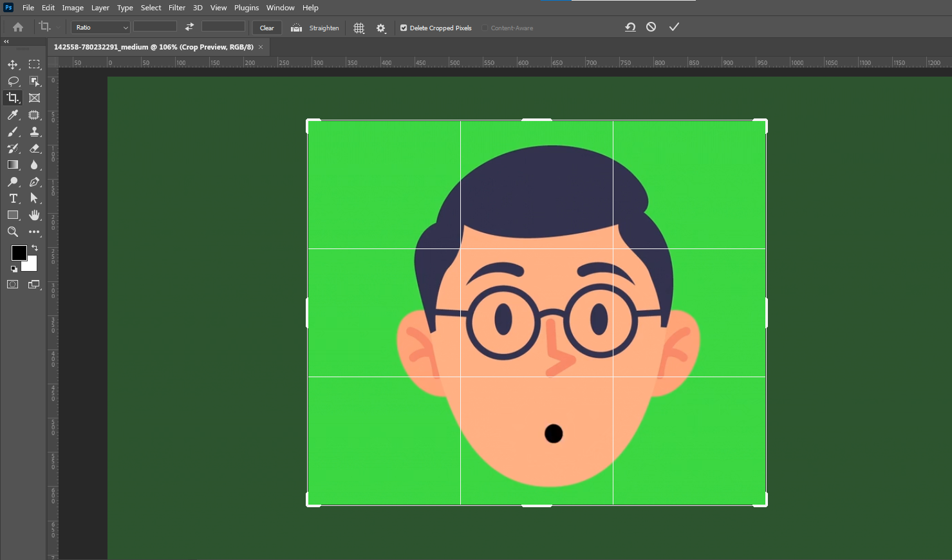Open the Ratio preset dropdown
The image size is (952, 560).
coord(101,28)
